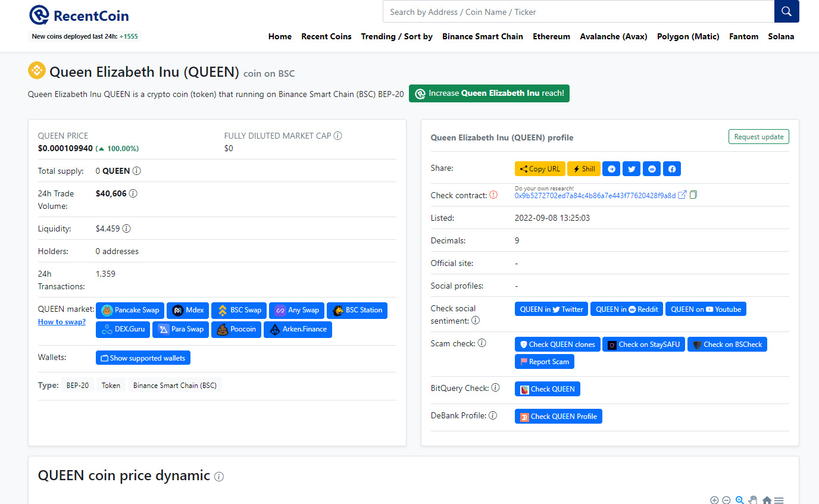This screenshot has width=819, height=504.
Task: Open Polygon (Matic) nav item
Action: 688,36
